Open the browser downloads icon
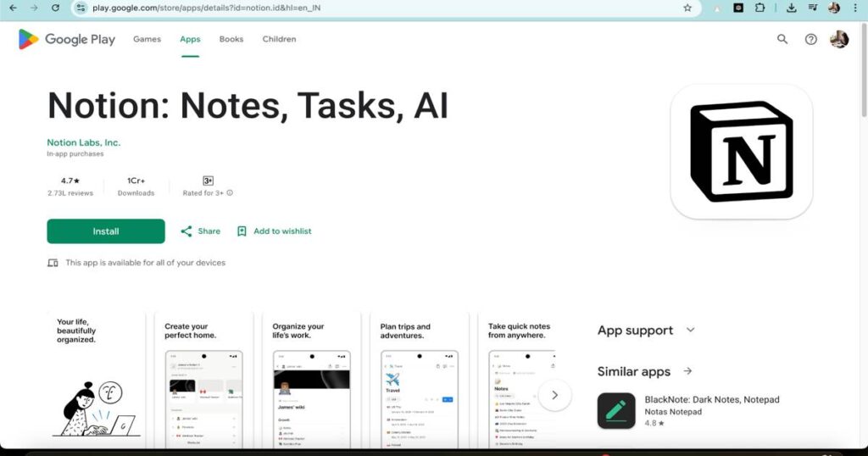Screen dimensions: 868x456 (x=791, y=8)
